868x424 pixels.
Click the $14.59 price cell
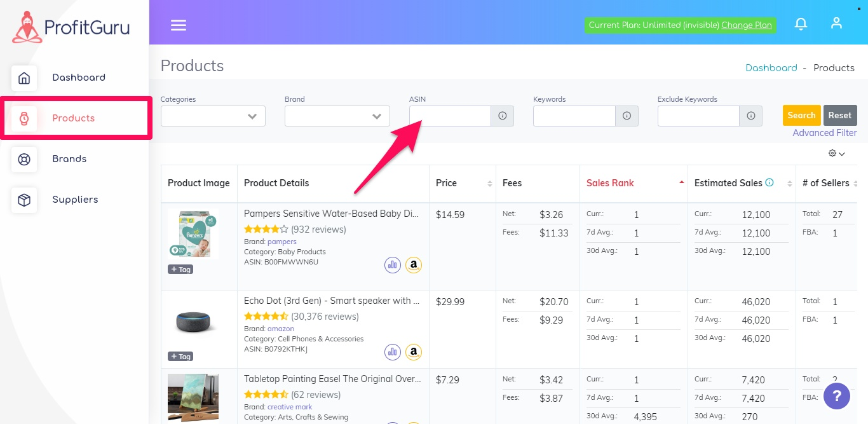tap(450, 215)
